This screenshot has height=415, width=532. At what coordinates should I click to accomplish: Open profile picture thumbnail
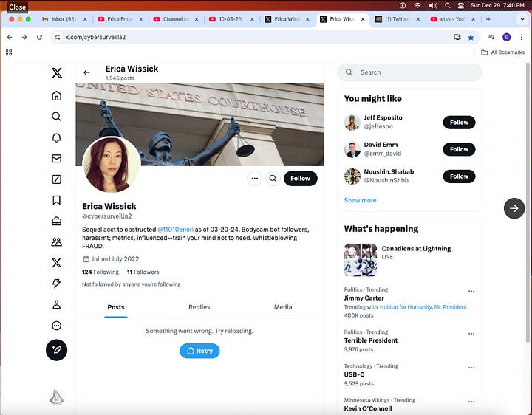click(x=112, y=165)
